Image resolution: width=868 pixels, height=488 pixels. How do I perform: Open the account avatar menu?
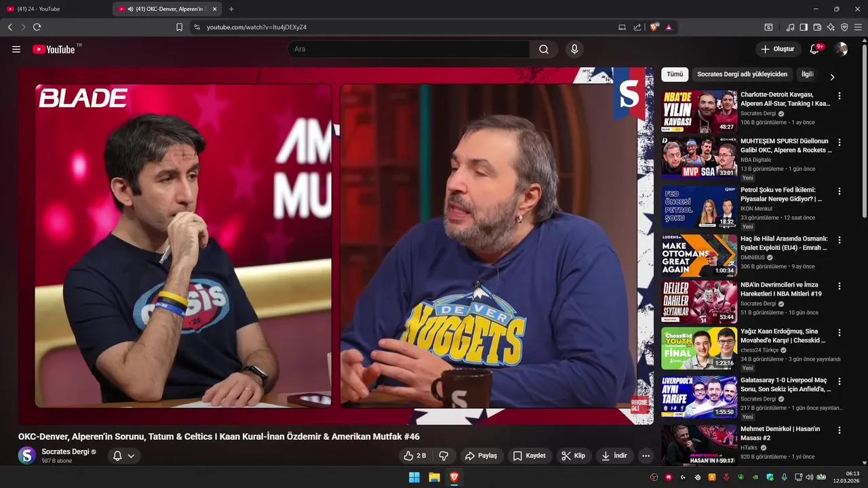click(x=841, y=49)
